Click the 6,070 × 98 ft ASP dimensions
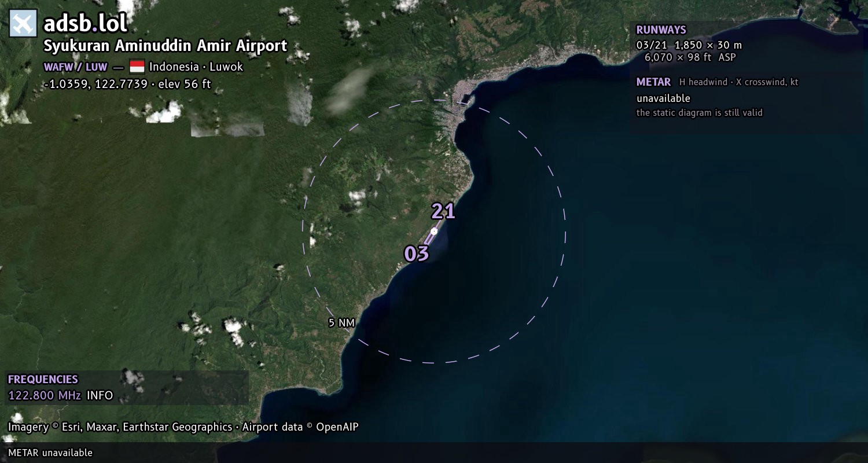 [690, 57]
